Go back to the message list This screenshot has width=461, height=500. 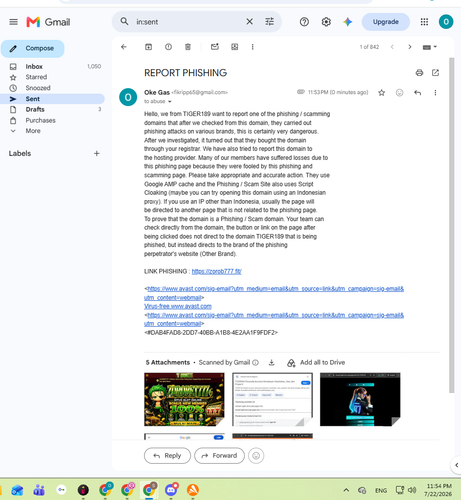pos(124,47)
